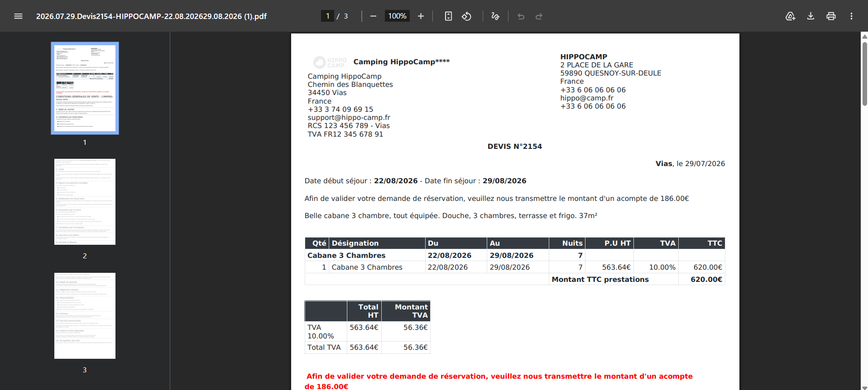The image size is (868, 390).
Task: Click the vertical scrollbar thumb
Action: (864, 74)
